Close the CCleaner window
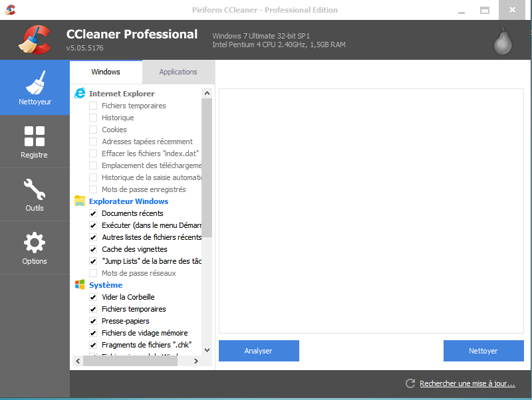This screenshot has height=400, width=532. pos(512,10)
